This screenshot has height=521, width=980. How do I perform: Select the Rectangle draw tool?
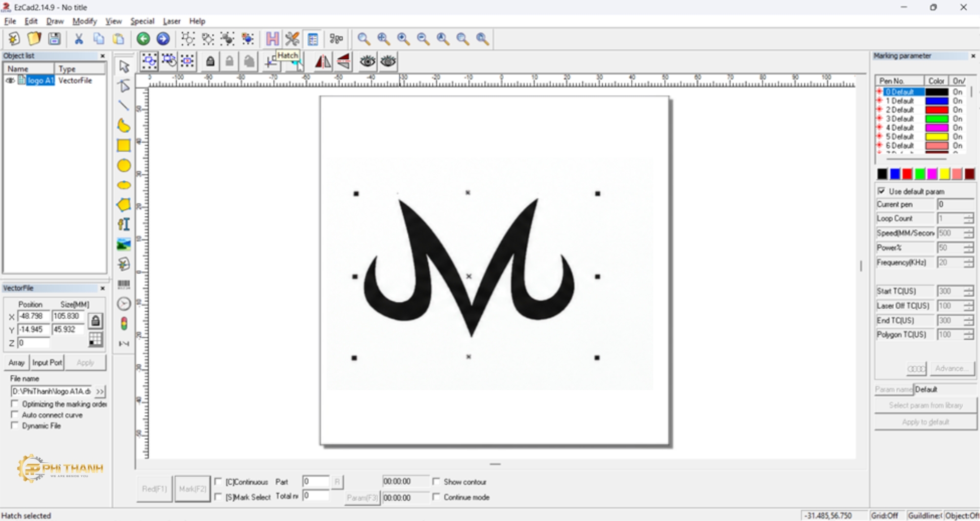click(124, 146)
